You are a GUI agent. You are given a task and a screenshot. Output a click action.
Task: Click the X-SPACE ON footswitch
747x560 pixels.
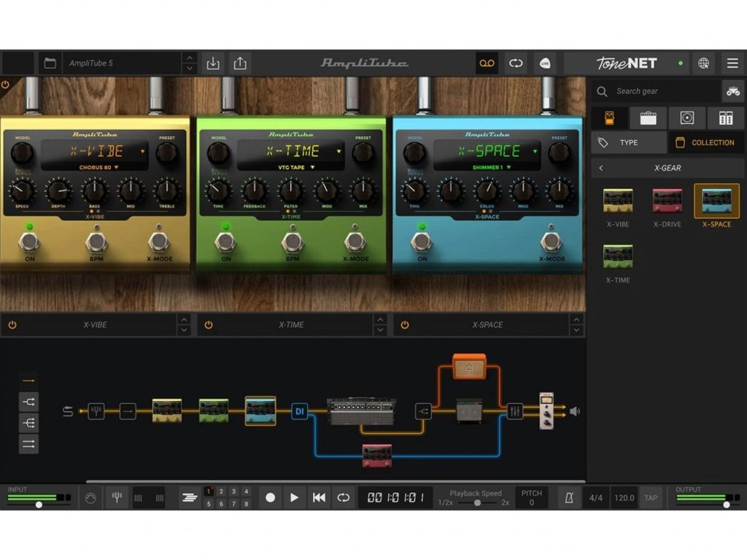[x=422, y=242]
